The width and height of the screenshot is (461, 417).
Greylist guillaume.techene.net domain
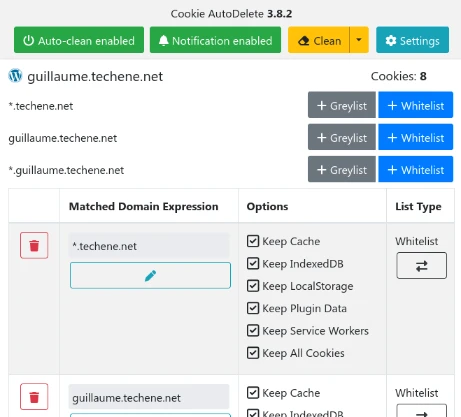click(x=342, y=137)
